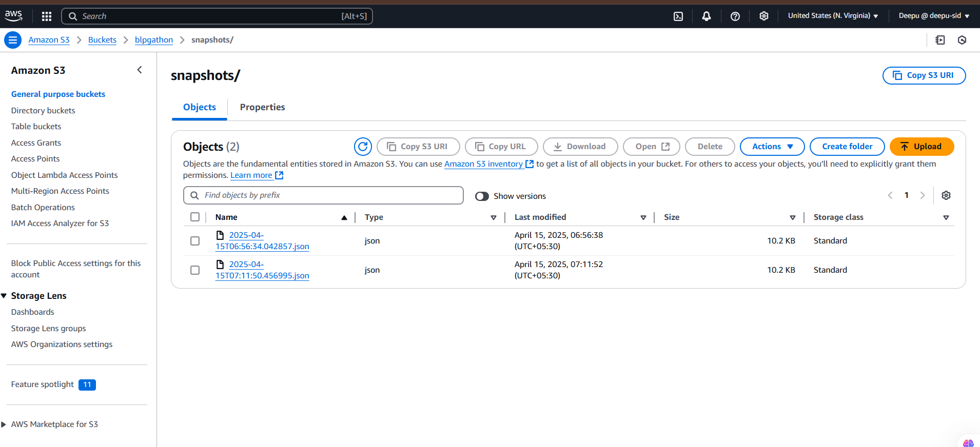
Task: Refresh the objects list
Action: pos(363,147)
